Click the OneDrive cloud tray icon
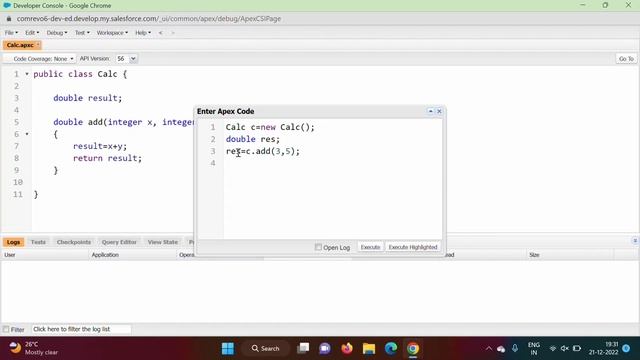The image size is (640, 360). [501, 349]
